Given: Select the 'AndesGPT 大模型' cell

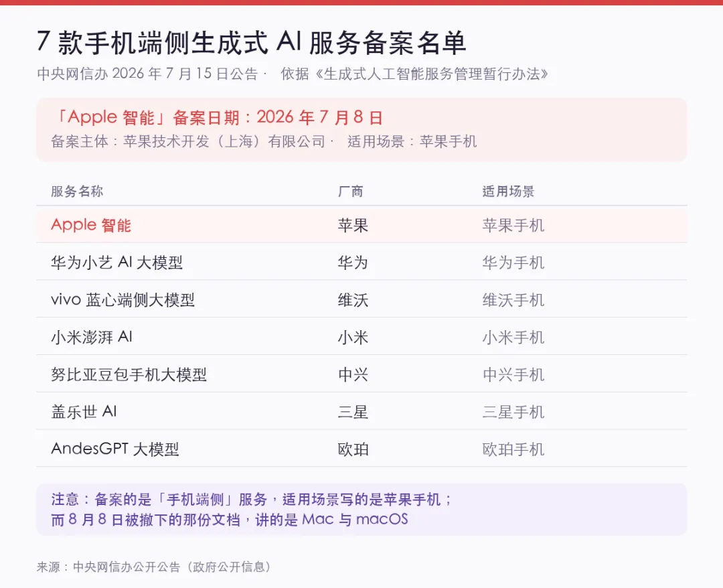Looking at the screenshot, I should coord(115,449).
